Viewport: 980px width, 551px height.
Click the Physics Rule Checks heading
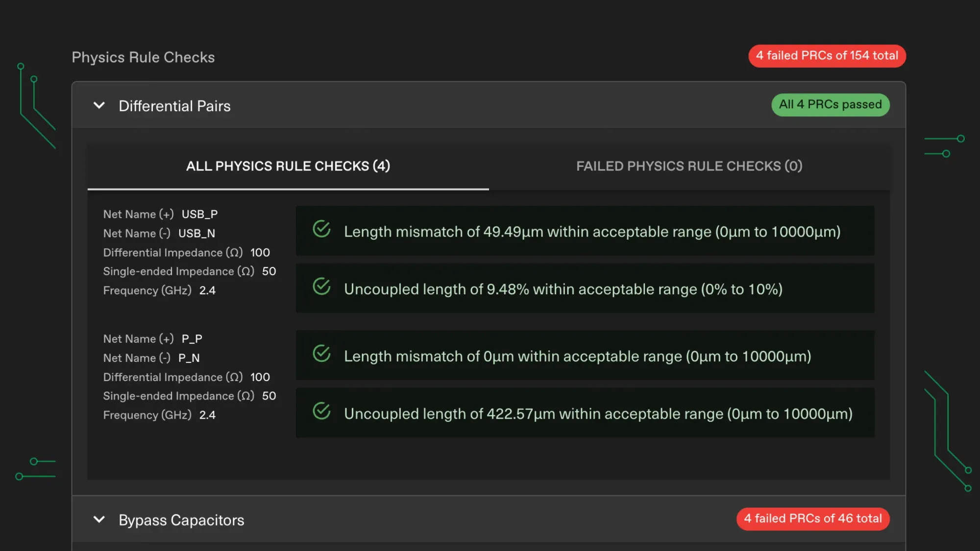(143, 57)
